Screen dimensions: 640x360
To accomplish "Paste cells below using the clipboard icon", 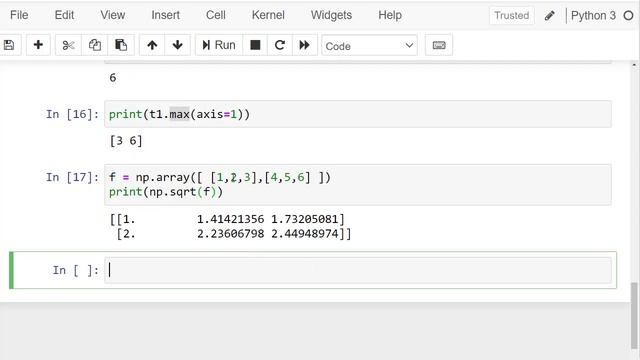I will (x=121, y=45).
